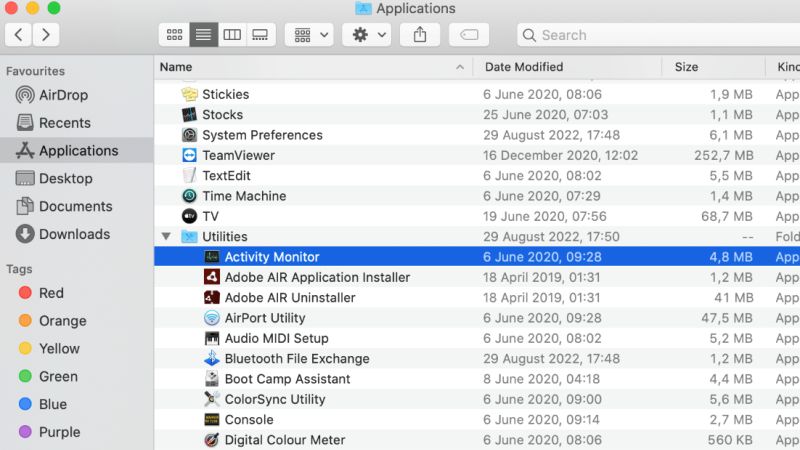Click the Applications title folder icon

pos(363,8)
